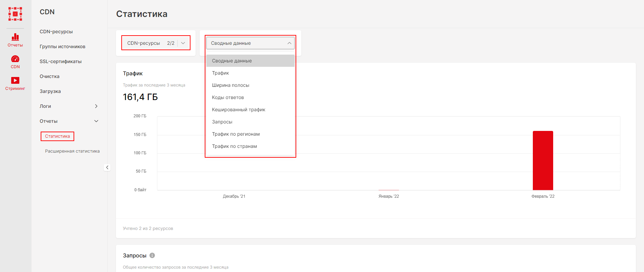Select Трафик по странам option
644x272 pixels.
[x=235, y=146]
